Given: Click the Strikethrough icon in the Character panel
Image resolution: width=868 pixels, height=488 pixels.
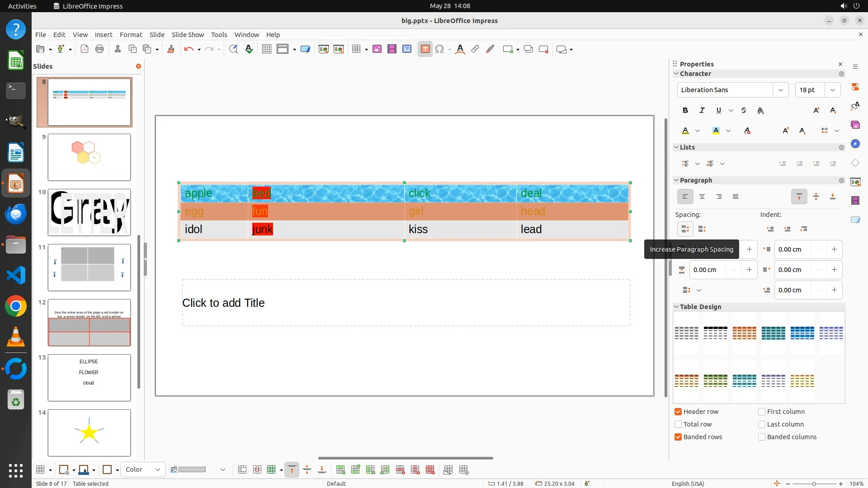Looking at the screenshot, I should [x=743, y=110].
